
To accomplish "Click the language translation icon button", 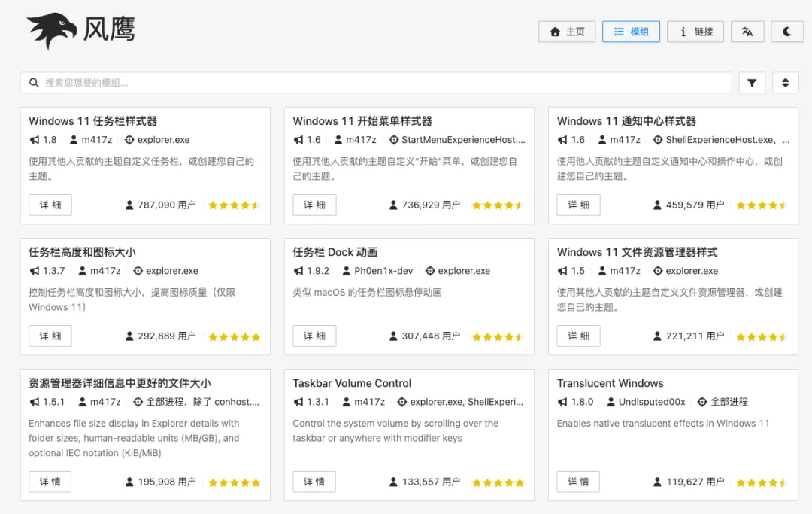I will [747, 32].
